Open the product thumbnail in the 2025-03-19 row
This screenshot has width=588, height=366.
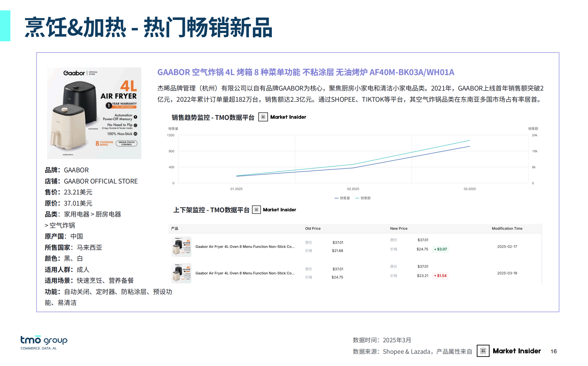(x=181, y=273)
